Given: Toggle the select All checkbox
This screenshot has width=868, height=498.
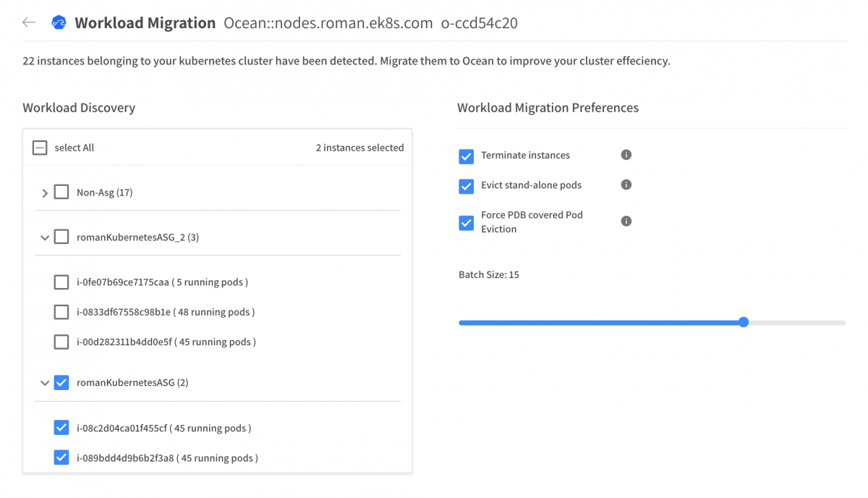Looking at the screenshot, I should (40, 148).
